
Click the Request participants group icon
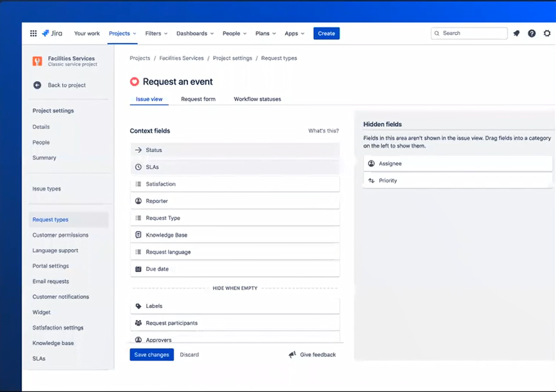[x=138, y=323]
